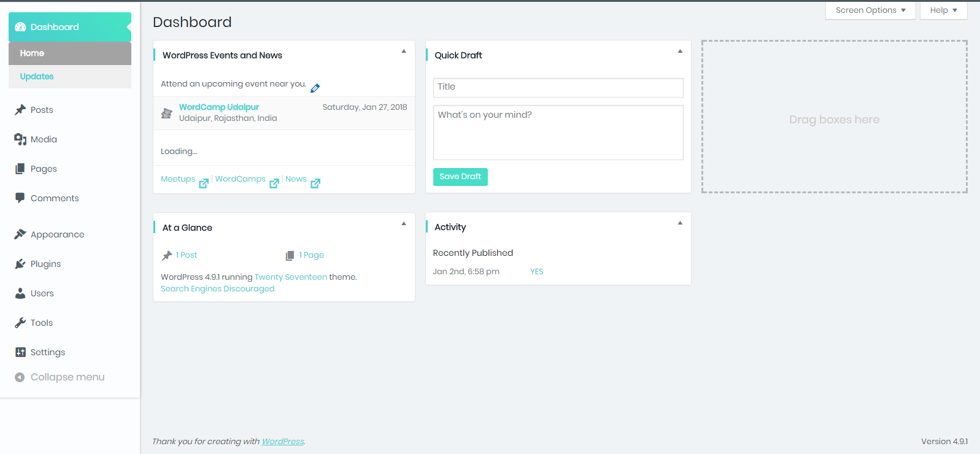Click the pencil icon to edit event location
Viewport: 980px width, 454px height.
click(315, 88)
